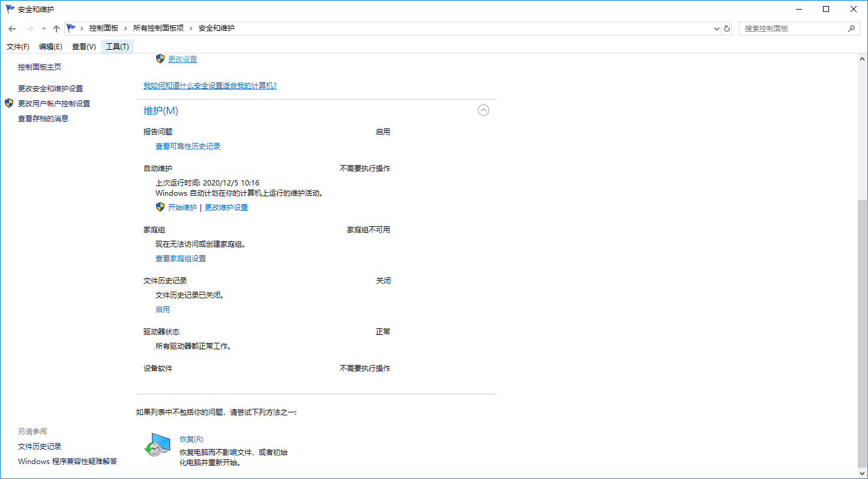The width and height of the screenshot is (868, 479).
Task: Click the Control Panel flag icon in breadcrumb
Action: tap(70, 28)
